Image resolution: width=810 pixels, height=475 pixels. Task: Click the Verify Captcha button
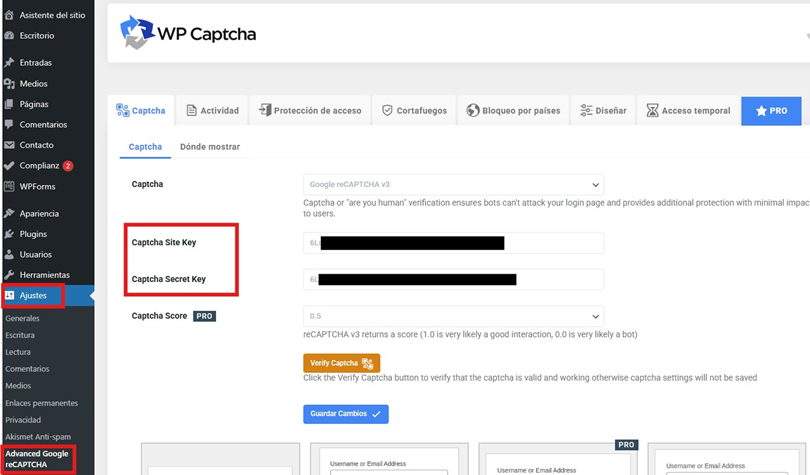(341, 363)
